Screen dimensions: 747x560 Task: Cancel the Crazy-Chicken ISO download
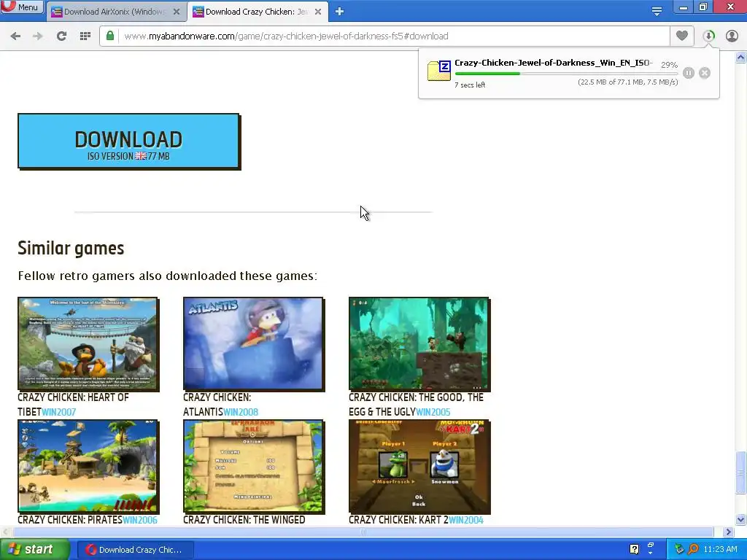coord(705,73)
